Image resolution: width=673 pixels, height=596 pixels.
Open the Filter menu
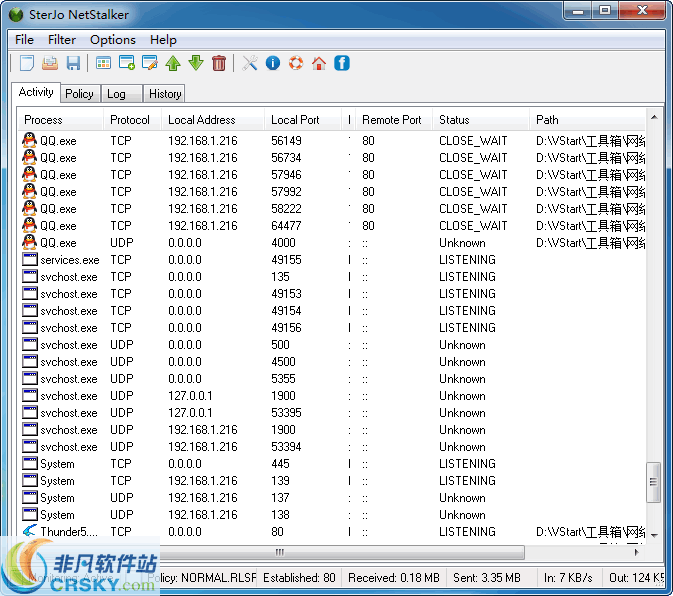[x=62, y=40]
